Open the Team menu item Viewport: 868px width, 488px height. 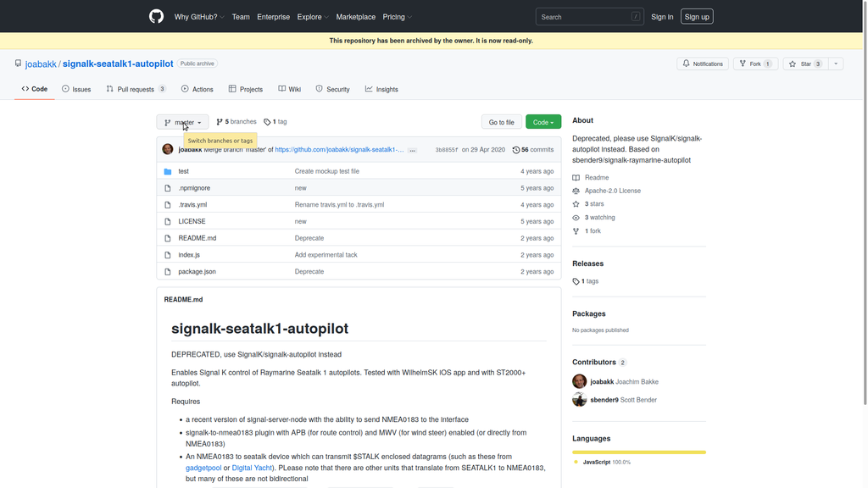tap(241, 17)
